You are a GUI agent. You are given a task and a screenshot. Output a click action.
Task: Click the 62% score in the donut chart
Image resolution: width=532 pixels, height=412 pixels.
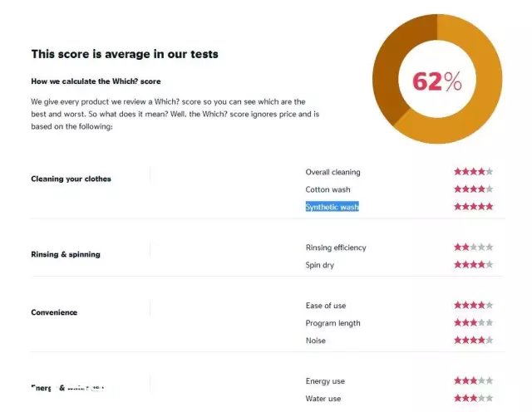click(x=437, y=81)
